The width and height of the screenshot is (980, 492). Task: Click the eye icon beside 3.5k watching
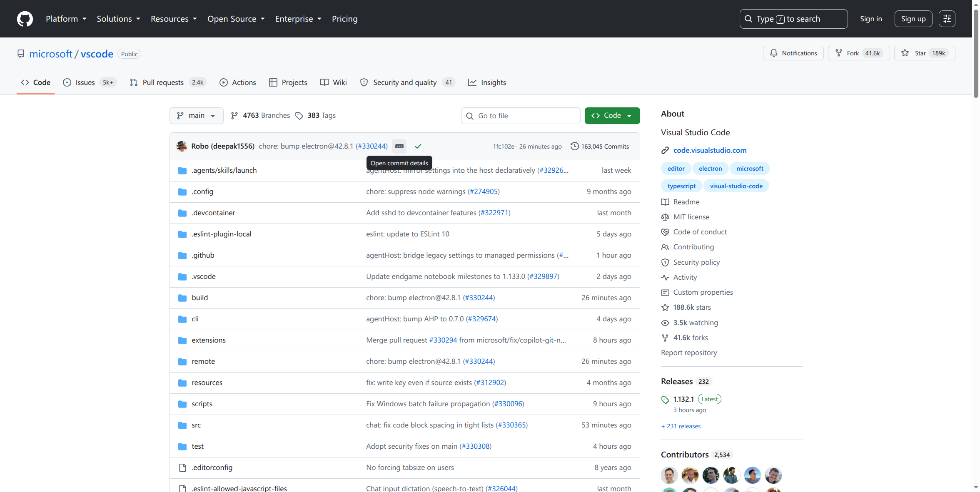pos(665,323)
